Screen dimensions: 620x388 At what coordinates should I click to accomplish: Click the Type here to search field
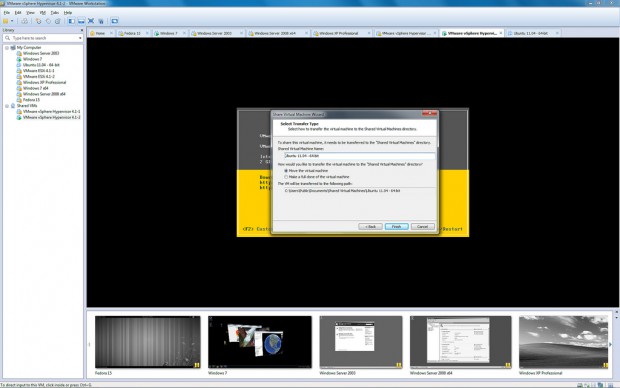43,38
